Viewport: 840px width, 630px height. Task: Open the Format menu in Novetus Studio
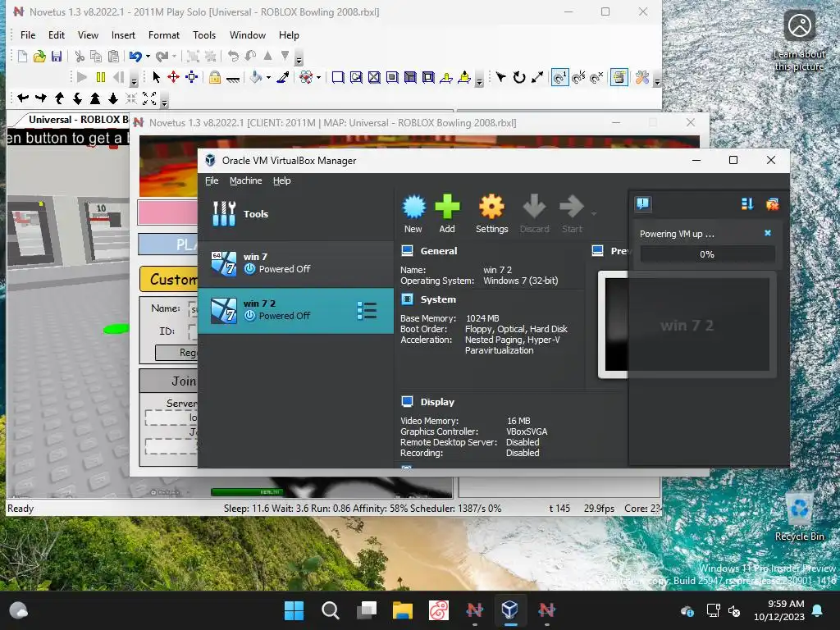[x=164, y=34]
